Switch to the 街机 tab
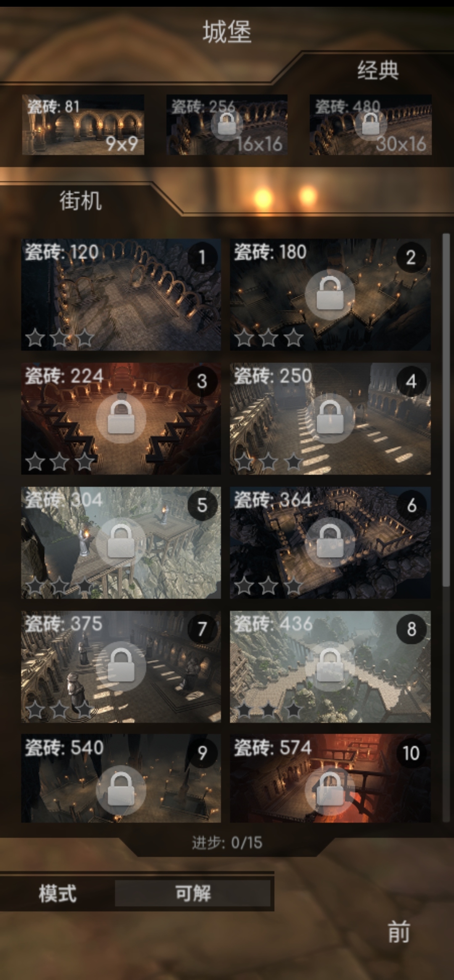This screenshot has width=454, height=980. click(x=80, y=200)
